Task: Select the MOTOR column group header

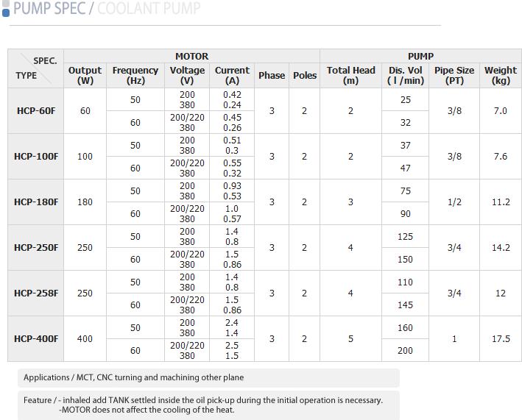Action: point(191,56)
